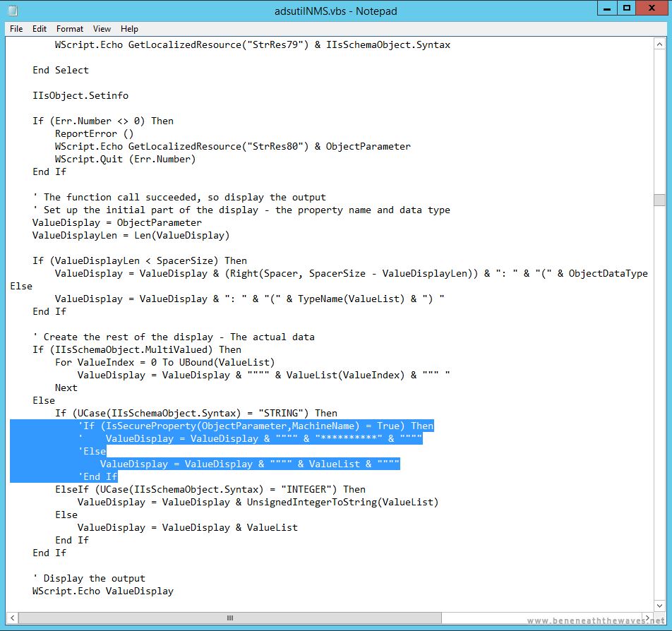Click 'ValueDisplayLen = Len(ValueDisplay)' line
672x631 pixels.
(x=131, y=235)
